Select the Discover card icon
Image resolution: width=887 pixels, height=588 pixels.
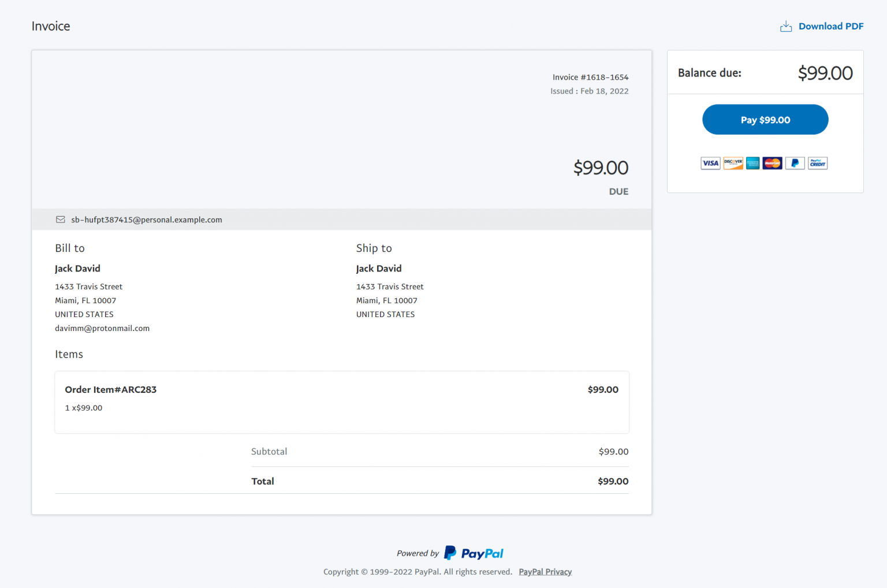(x=733, y=163)
